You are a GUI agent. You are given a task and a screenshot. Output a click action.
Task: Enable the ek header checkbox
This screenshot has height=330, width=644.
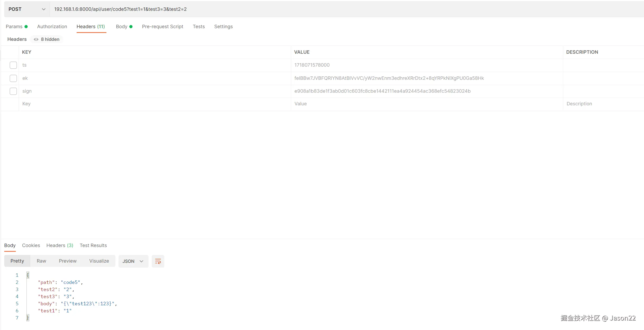click(x=13, y=78)
